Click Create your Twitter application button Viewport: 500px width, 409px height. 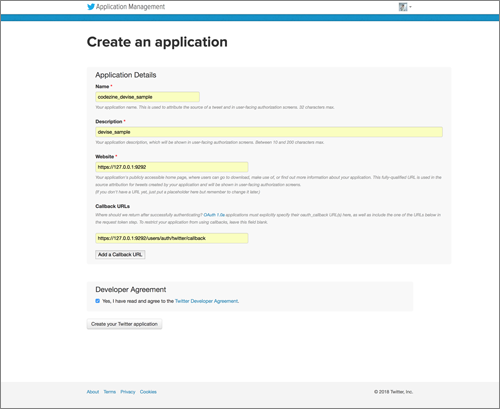coord(124,324)
